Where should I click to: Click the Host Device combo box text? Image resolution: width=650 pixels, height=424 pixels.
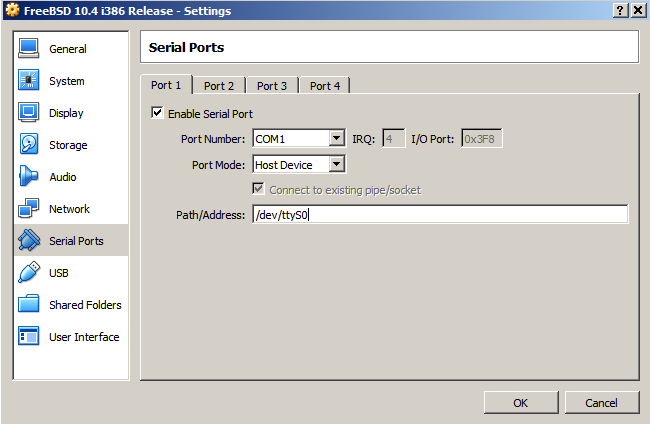284,165
